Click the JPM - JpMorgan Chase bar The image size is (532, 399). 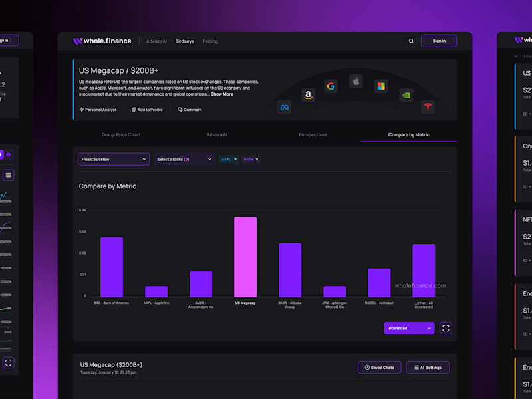pyautogui.click(x=334, y=291)
